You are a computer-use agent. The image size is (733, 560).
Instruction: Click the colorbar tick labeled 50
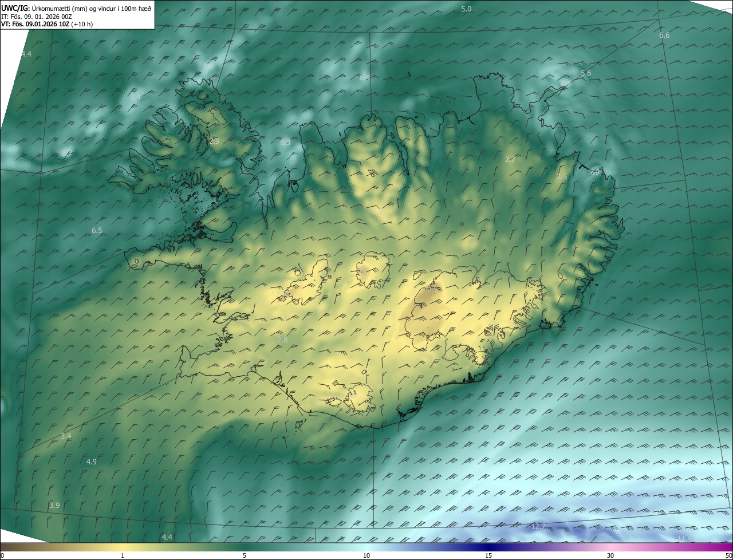728,555
